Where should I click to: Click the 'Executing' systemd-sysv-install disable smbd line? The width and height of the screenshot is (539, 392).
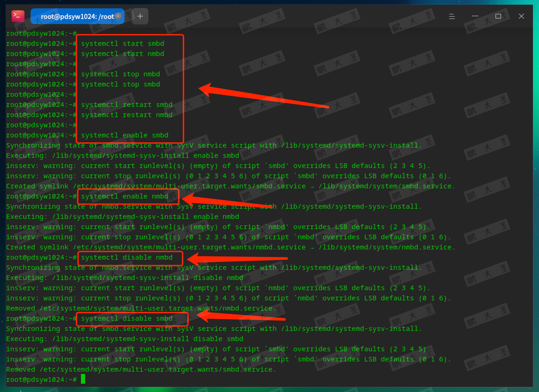coord(124,339)
